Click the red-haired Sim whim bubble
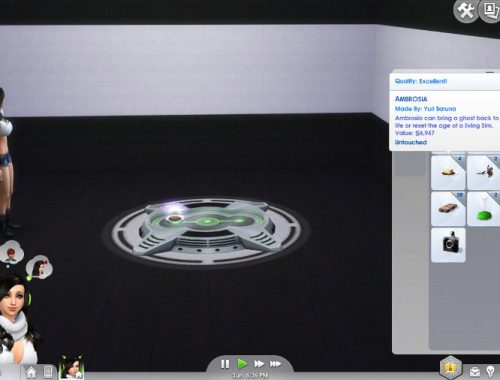The height and width of the screenshot is (380, 500). click(12, 252)
